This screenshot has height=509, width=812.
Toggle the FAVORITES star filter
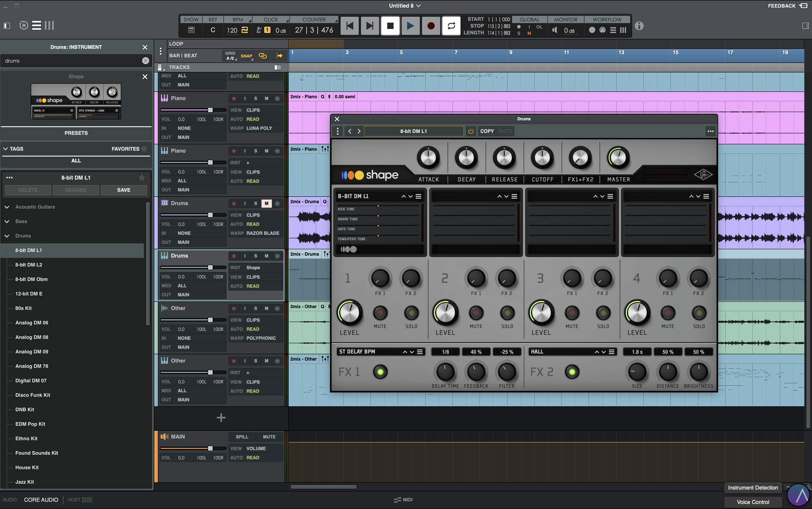(x=144, y=149)
